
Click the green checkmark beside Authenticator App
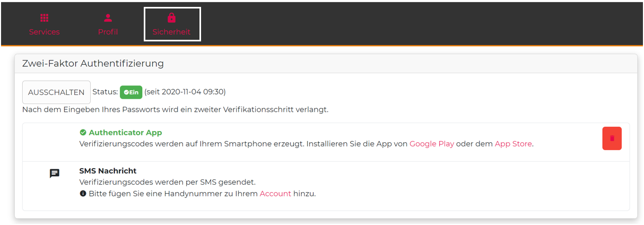pos(83,133)
